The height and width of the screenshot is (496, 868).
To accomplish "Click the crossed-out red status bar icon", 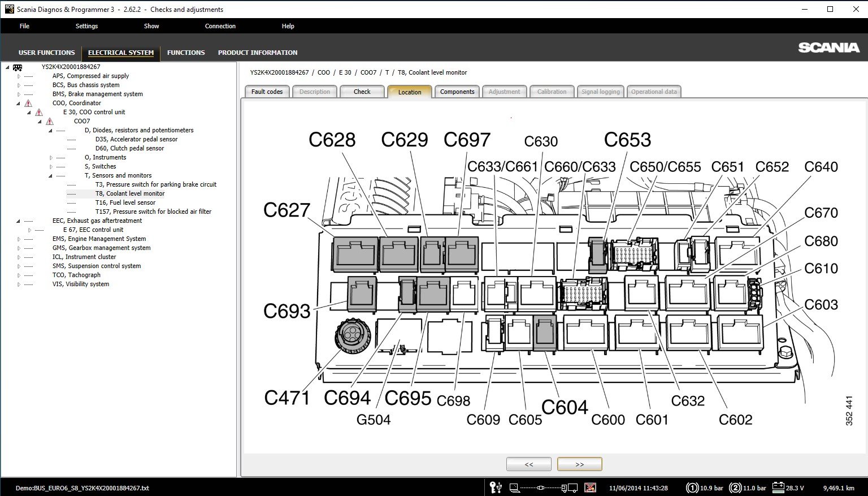I will [589, 488].
